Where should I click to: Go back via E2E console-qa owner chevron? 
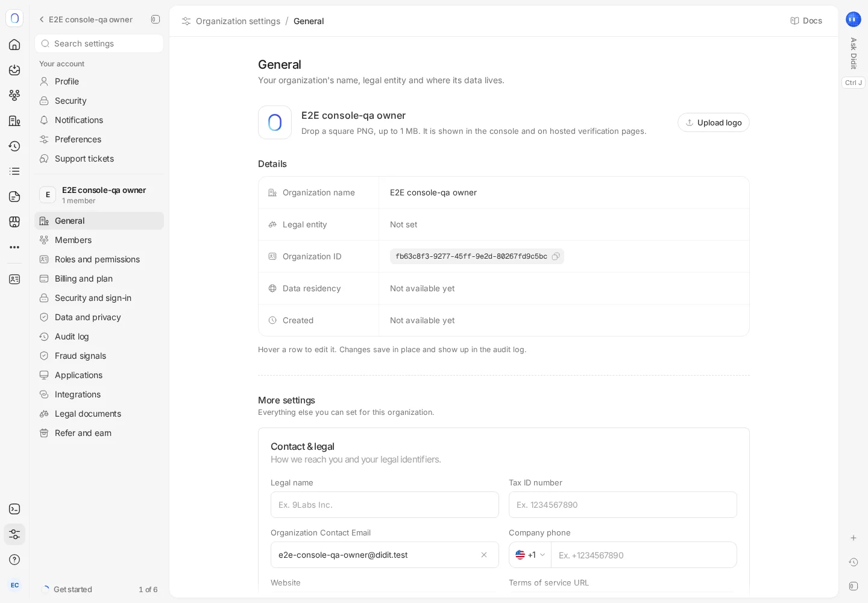click(42, 19)
